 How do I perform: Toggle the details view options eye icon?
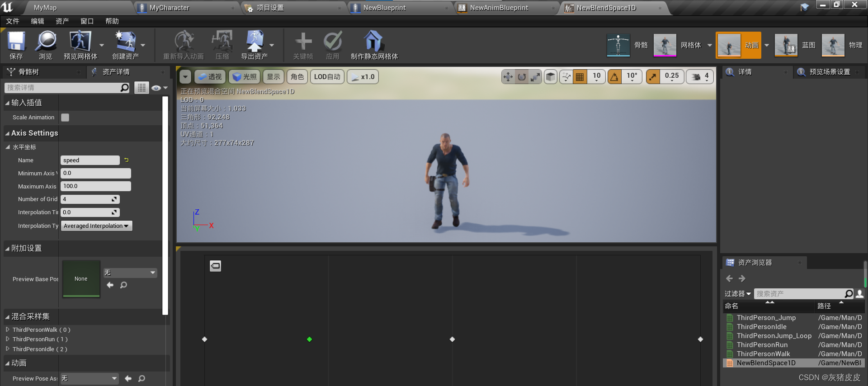click(159, 88)
